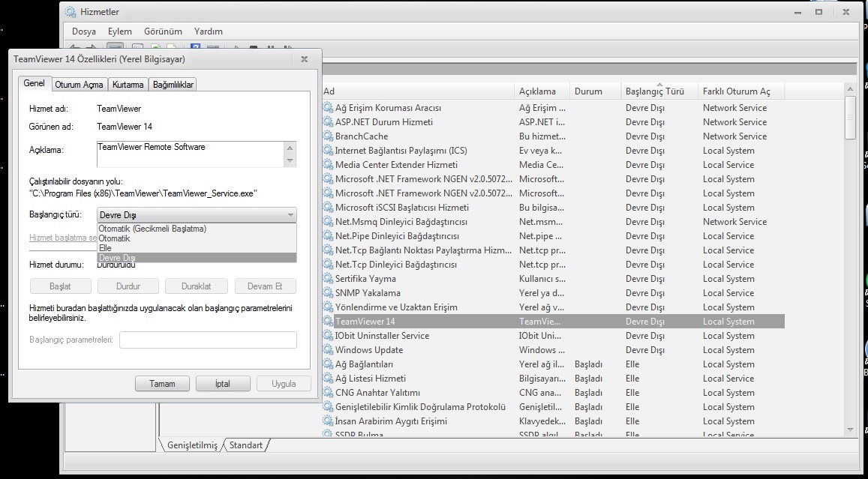Switch to the Oturum Açma tab
The width and height of the screenshot is (868, 479).
(x=80, y=85)
